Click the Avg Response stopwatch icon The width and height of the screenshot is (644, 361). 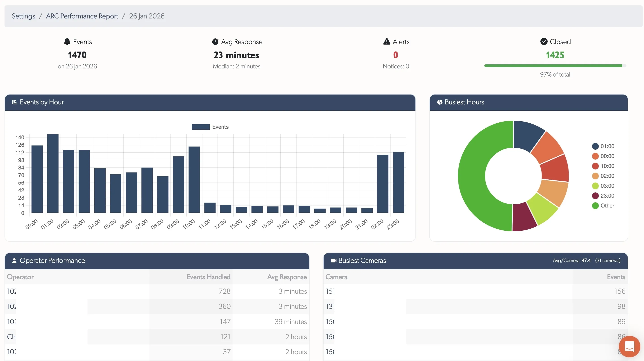215,41
